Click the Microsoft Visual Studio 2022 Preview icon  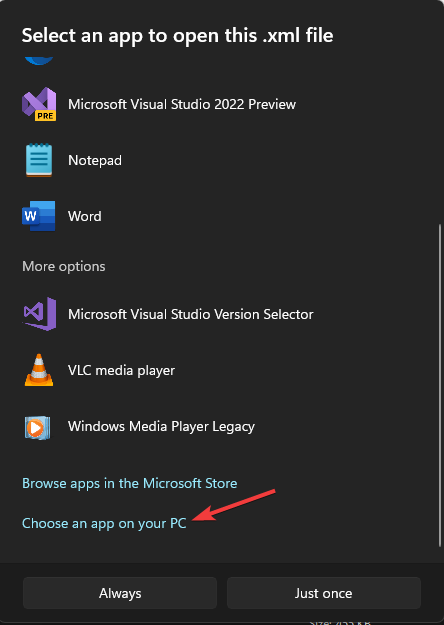click(x=39, y=104)
